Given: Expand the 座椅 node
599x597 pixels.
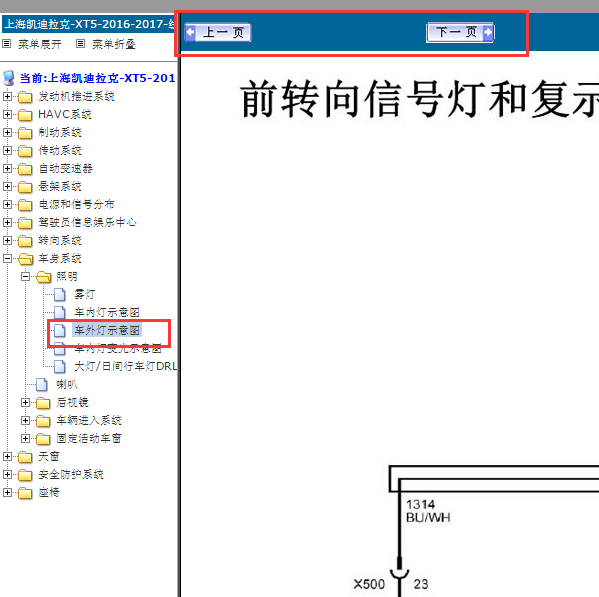Looking at the screenshot, I should pyautogui.click(x=7, y=492).
